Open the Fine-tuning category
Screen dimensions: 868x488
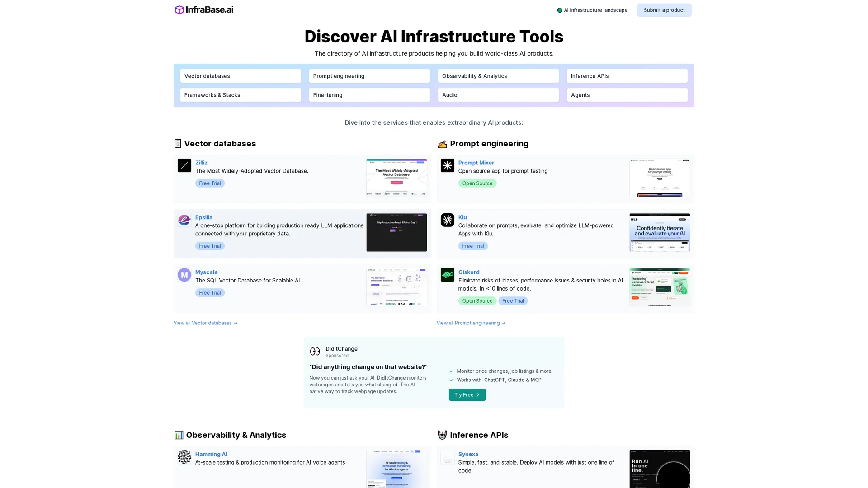[x=369, y=95]
